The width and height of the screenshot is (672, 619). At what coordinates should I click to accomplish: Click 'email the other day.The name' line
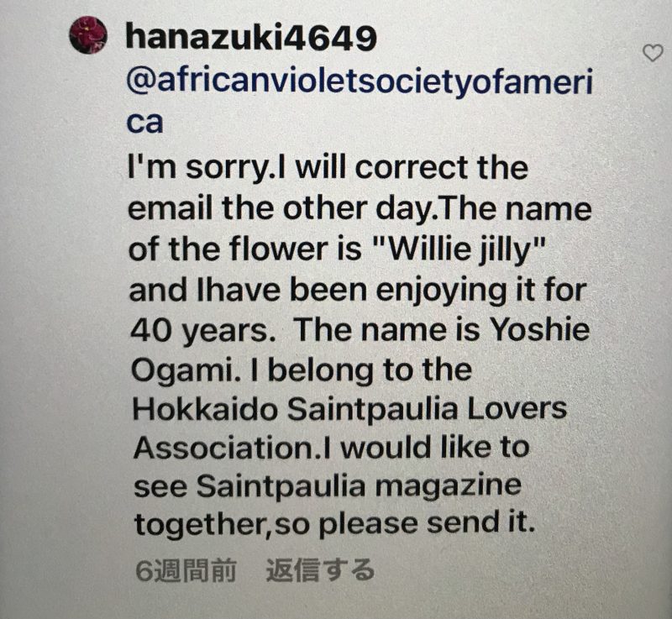pos(360,209)
